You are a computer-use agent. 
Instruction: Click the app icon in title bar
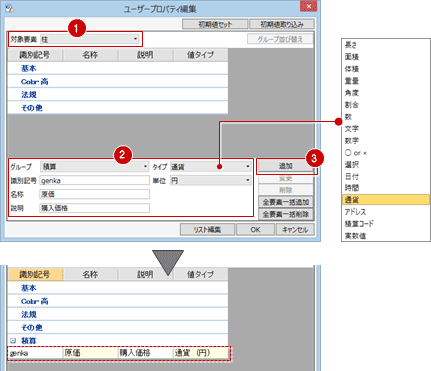click(x=9, y=8)
